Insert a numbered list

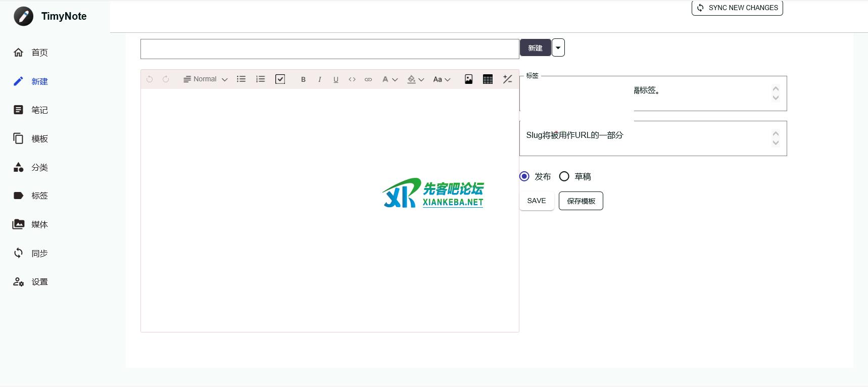260,79
